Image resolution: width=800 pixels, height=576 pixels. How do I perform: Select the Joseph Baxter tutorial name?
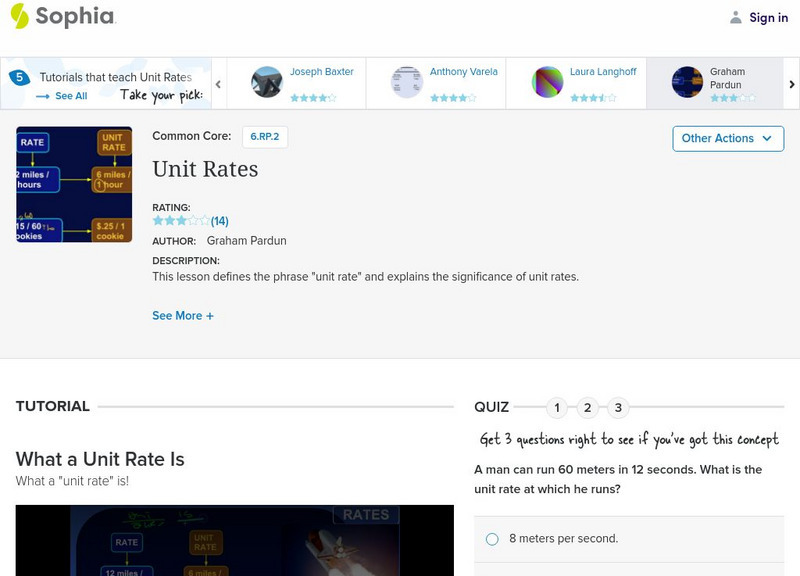321,71
